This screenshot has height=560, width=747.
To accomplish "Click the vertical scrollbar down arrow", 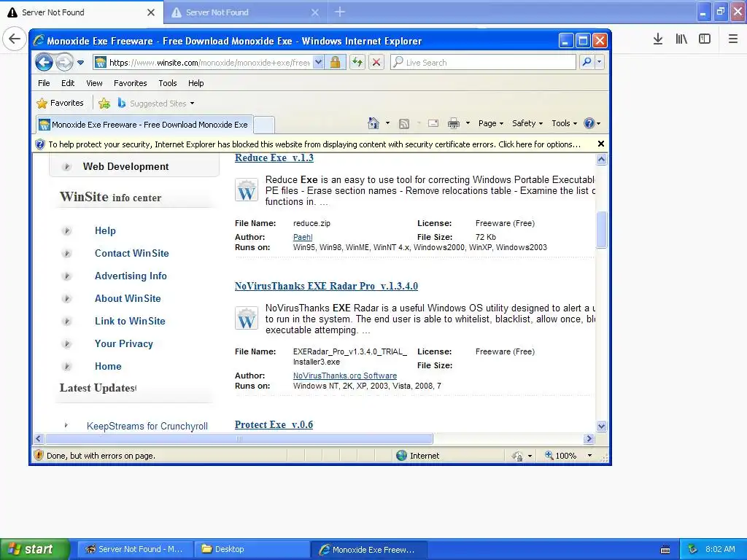I will pos(601,426).
